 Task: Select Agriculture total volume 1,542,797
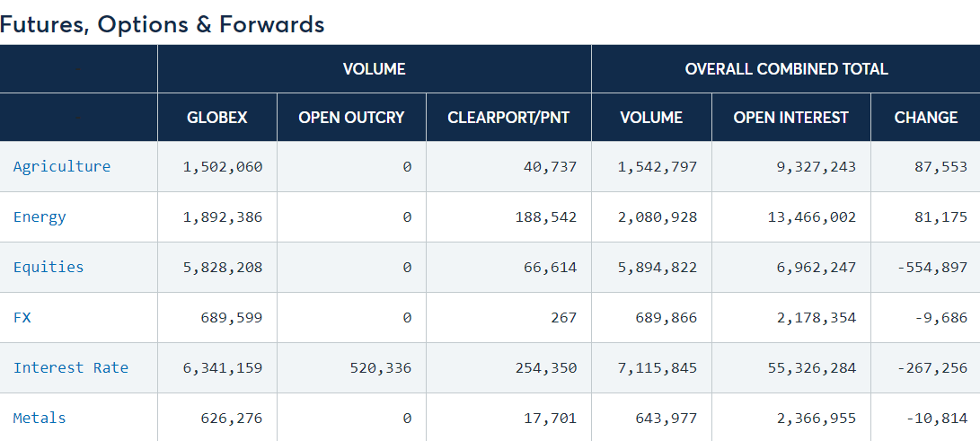[657, 167]
